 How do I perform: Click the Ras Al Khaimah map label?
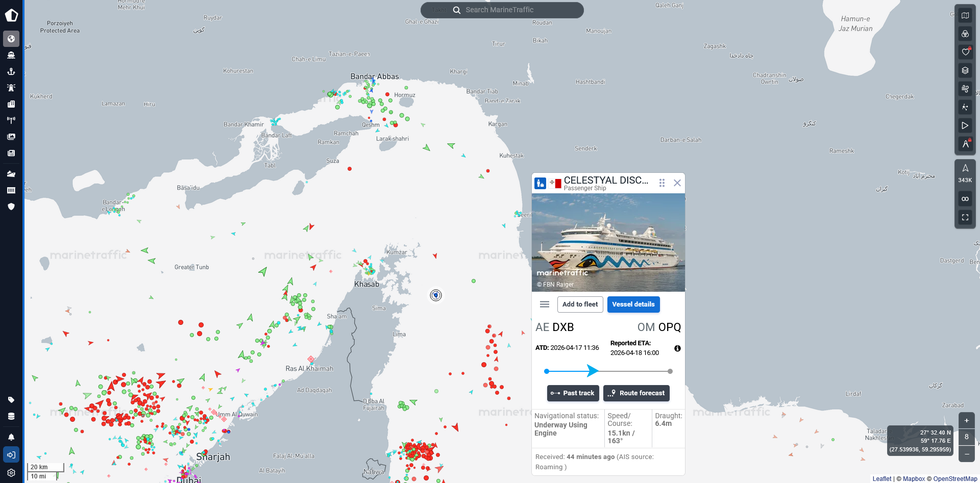[x=309, y=369]
